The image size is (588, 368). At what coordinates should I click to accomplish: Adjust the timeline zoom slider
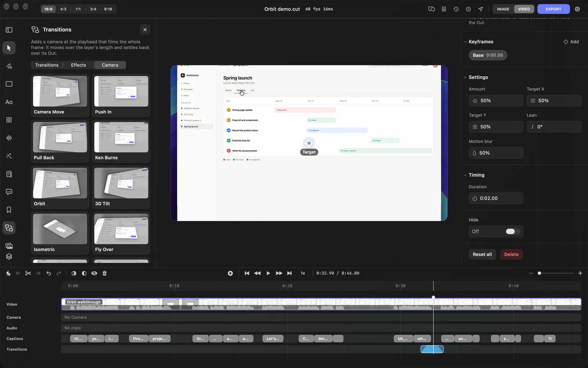556,273
